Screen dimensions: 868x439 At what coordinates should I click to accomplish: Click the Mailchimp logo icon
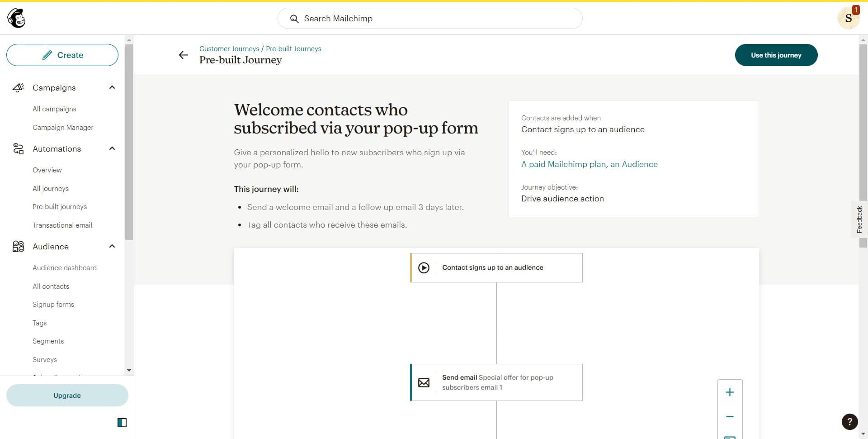(x=16, y=18)
